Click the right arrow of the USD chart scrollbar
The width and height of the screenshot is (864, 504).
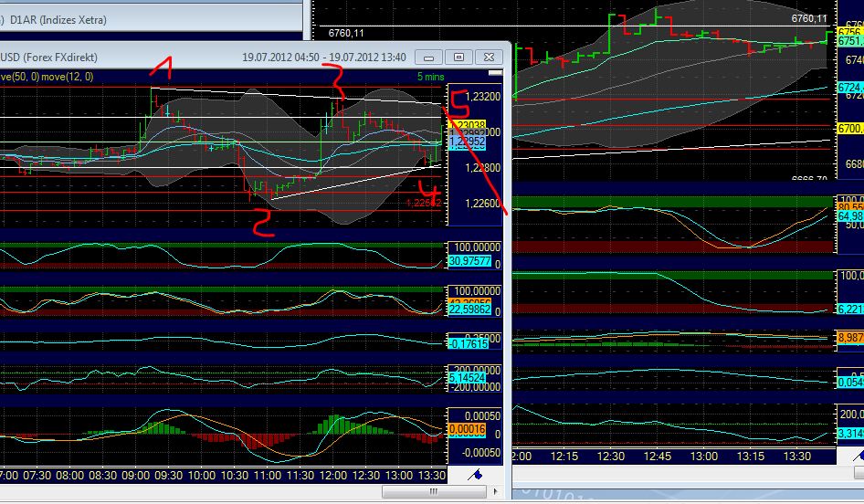[x=495, y=491]
